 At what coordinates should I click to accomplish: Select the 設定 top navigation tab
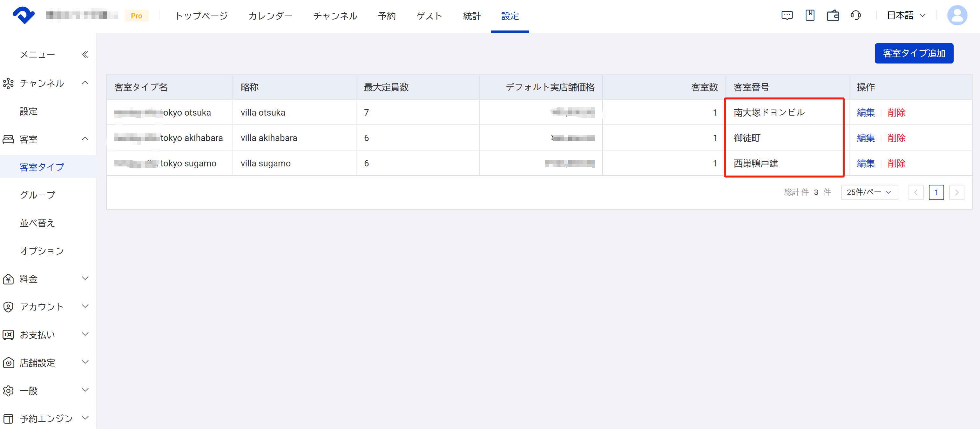(510, 16)
